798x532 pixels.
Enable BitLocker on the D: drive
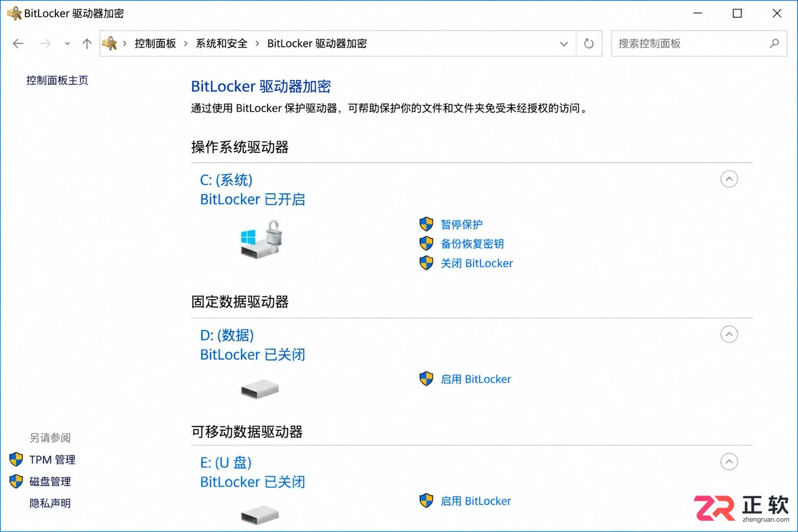click(475, 379)
